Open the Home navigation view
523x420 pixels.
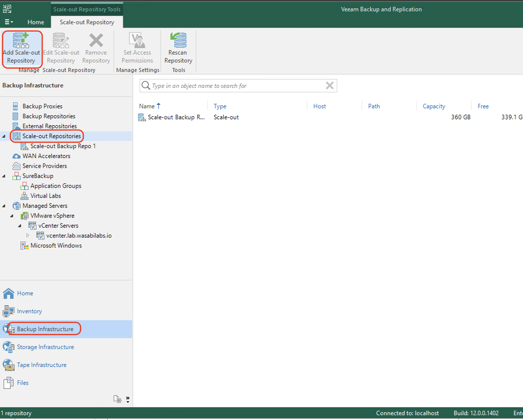point(18,293)
